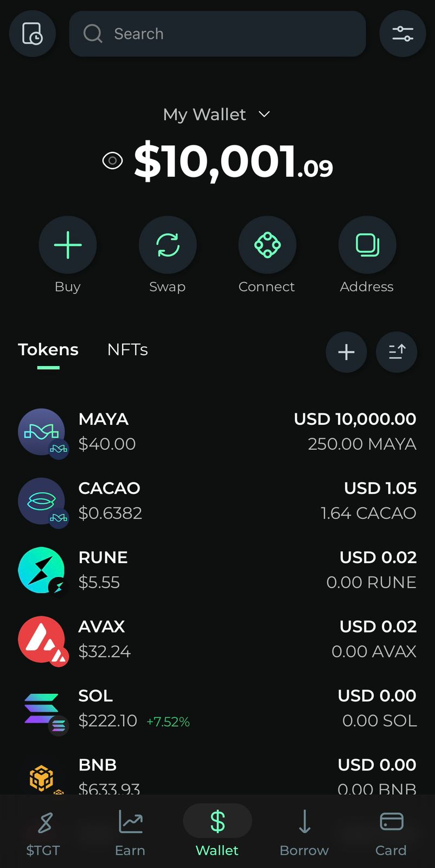Tap the Address copy icon
This screenshot has height=868, width=435.
(x=367, y=245)
